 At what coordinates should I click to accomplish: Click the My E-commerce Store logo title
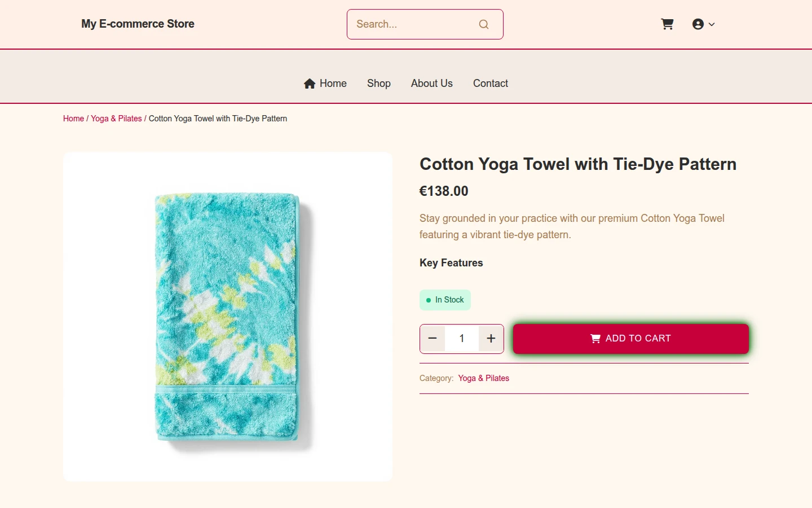pos(138,24)
